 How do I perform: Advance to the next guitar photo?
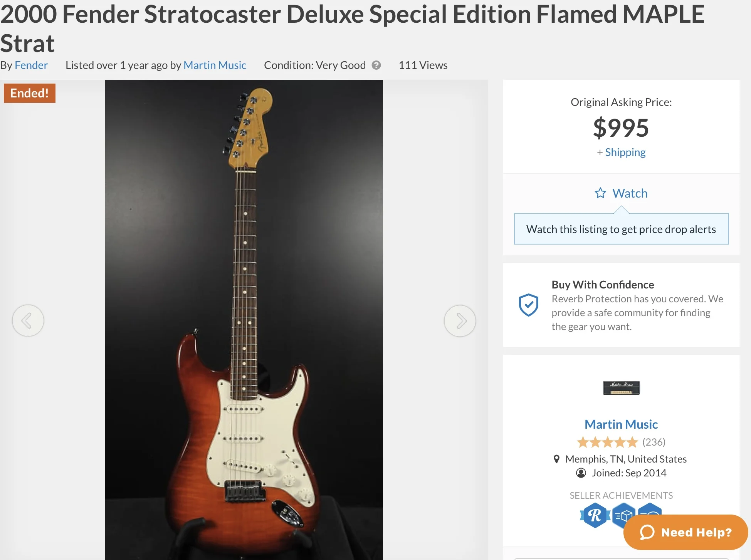pos(460,320)
